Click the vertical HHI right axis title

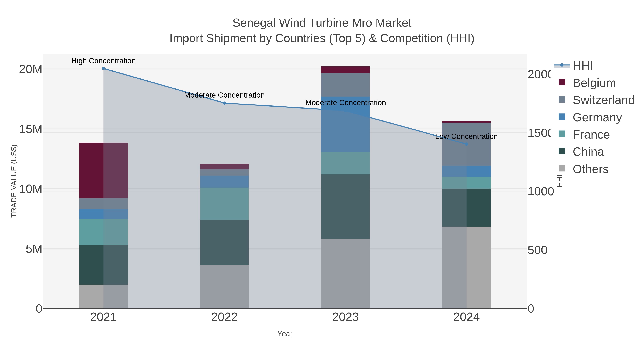(560, 181)
